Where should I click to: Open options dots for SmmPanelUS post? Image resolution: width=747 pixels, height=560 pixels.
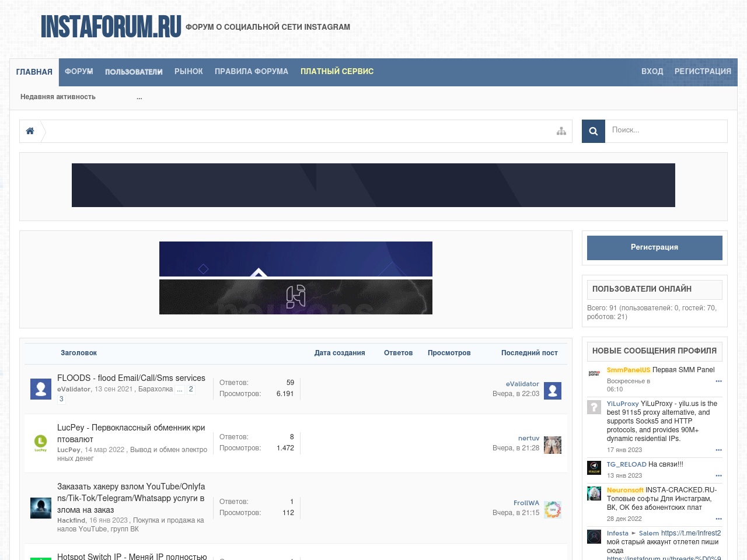(718, 381)
